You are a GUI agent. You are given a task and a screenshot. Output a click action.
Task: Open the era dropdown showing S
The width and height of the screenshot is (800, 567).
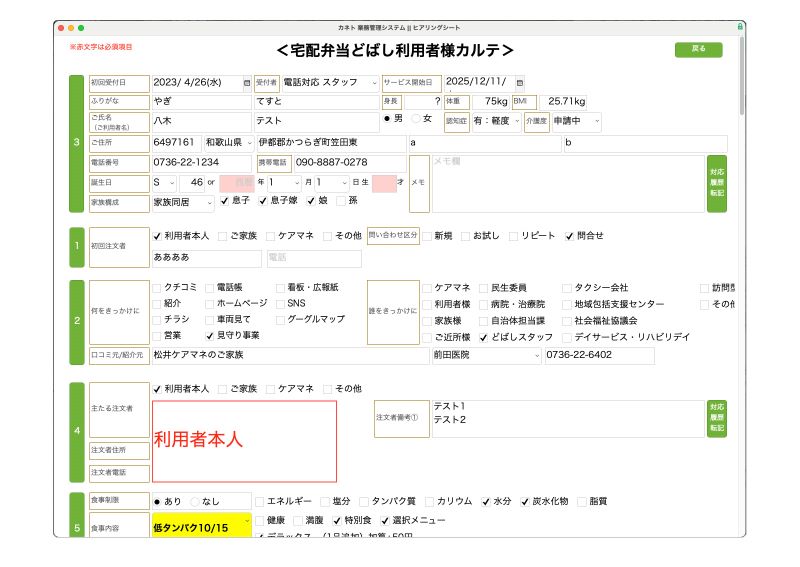(x=164, y=183)
